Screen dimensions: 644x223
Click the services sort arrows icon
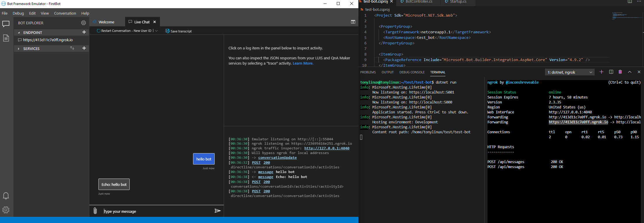(x=72, y=48)
